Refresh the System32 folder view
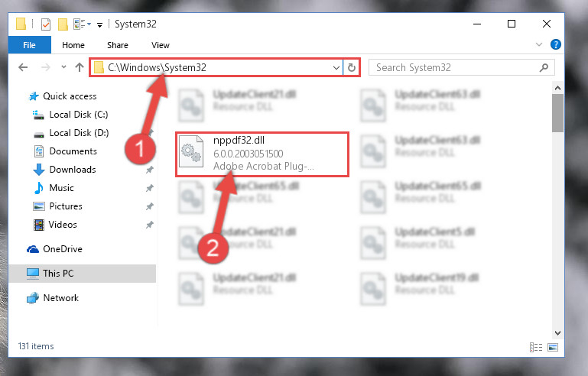Screen dimensions: 588x376 (352, 67)
